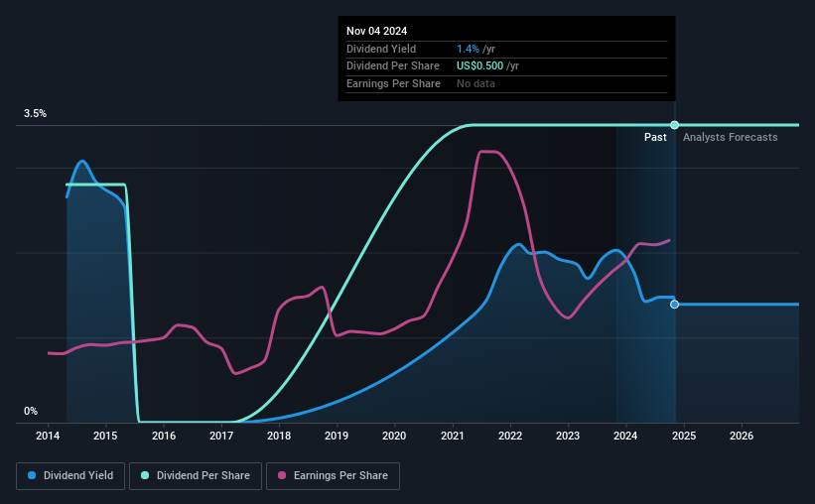Click the 'Past' region label
The image size is (815, 504).
point(655,137)
